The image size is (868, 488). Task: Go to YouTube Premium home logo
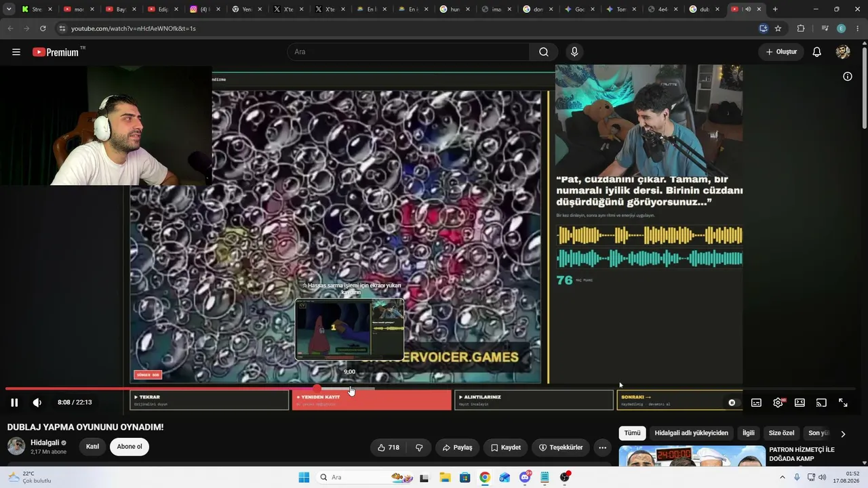[x=56, y=52]
